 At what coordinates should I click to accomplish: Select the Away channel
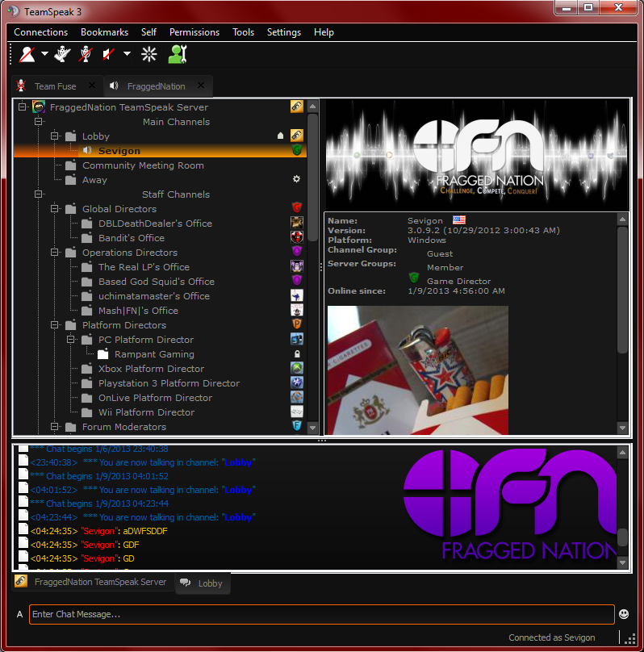tap(94, 180)
